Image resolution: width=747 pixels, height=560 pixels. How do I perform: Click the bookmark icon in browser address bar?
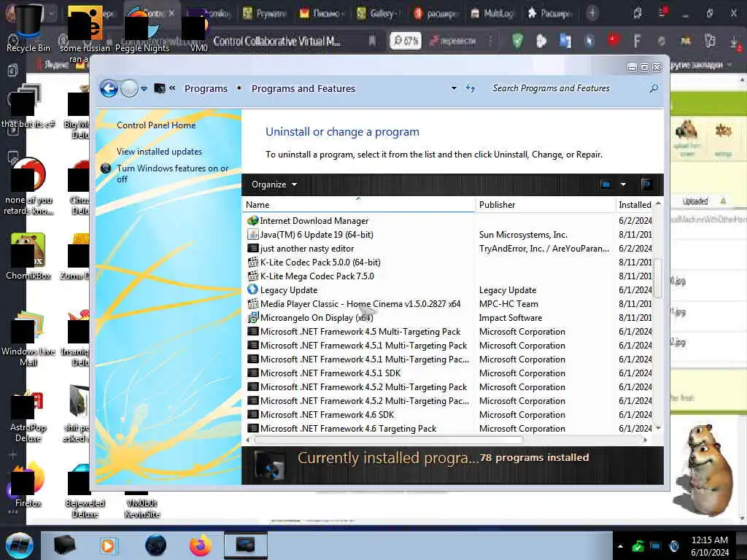[x=373, y=41]
